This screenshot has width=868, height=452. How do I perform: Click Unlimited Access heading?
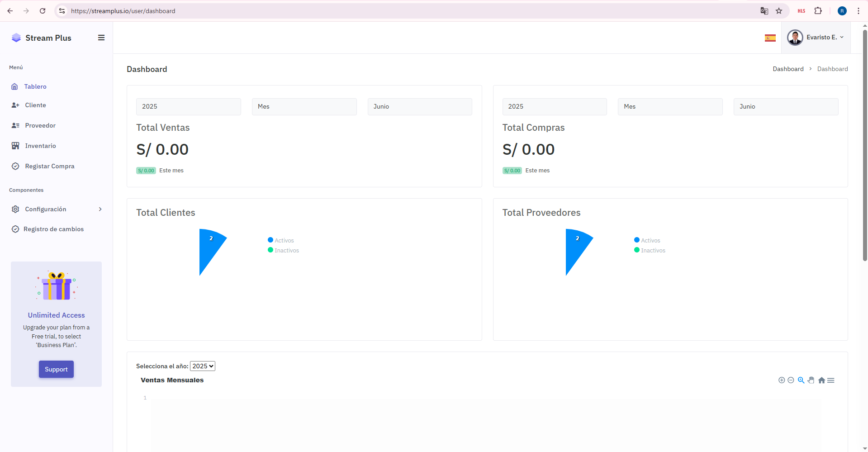(x=56, y=315)
